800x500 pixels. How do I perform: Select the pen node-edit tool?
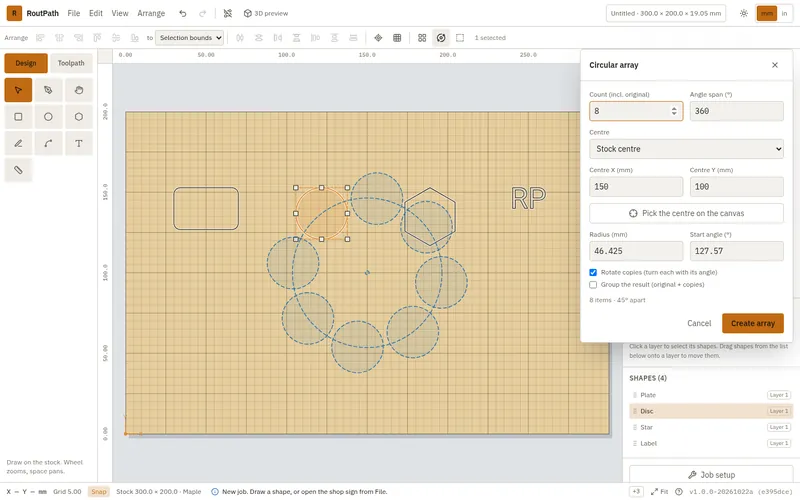click(48, 90)
